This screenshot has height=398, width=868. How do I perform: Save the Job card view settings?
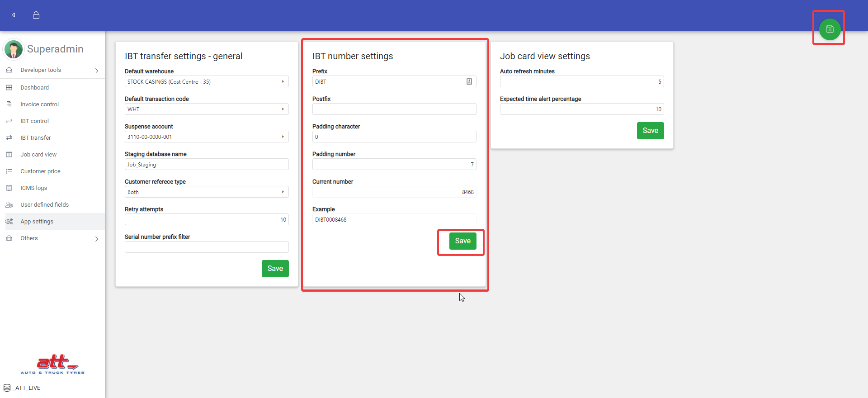point(650,131)
